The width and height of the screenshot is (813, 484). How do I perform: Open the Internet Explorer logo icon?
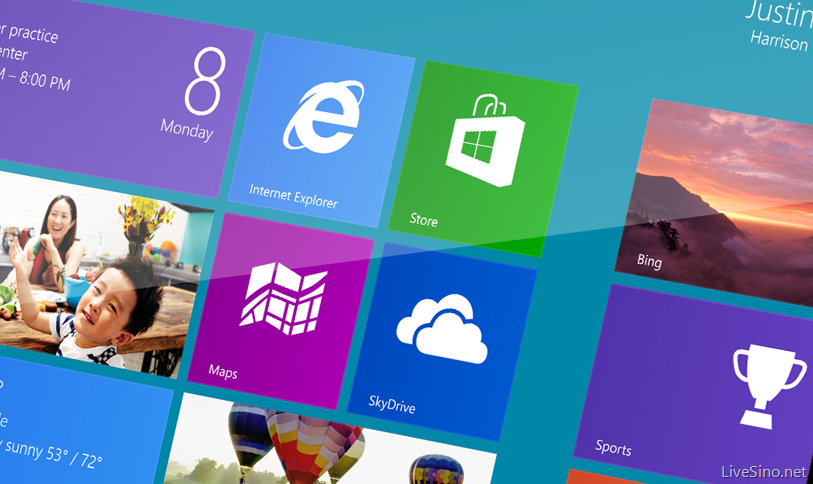coord(324,116)
